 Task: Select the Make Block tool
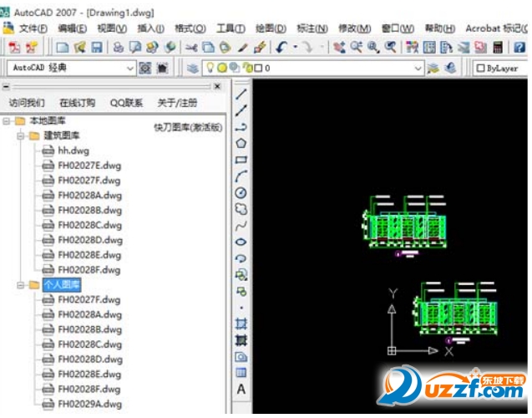pos(241,291)
